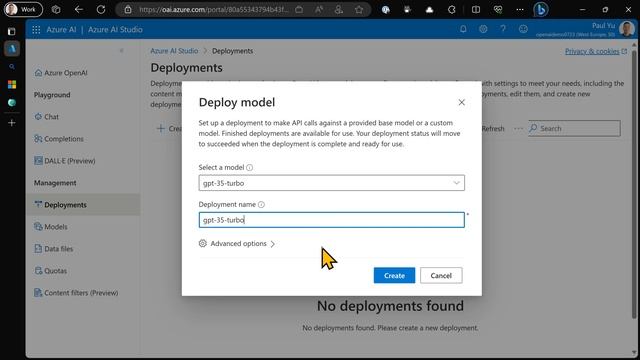Open DALL·E (Preview) in sidebar

pyautogui.click(x=65, y=161)
